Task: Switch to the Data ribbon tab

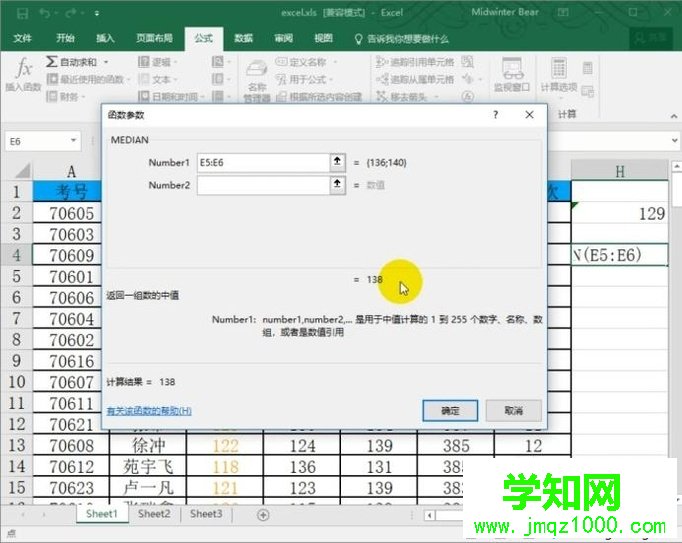Action: point(243,38)
